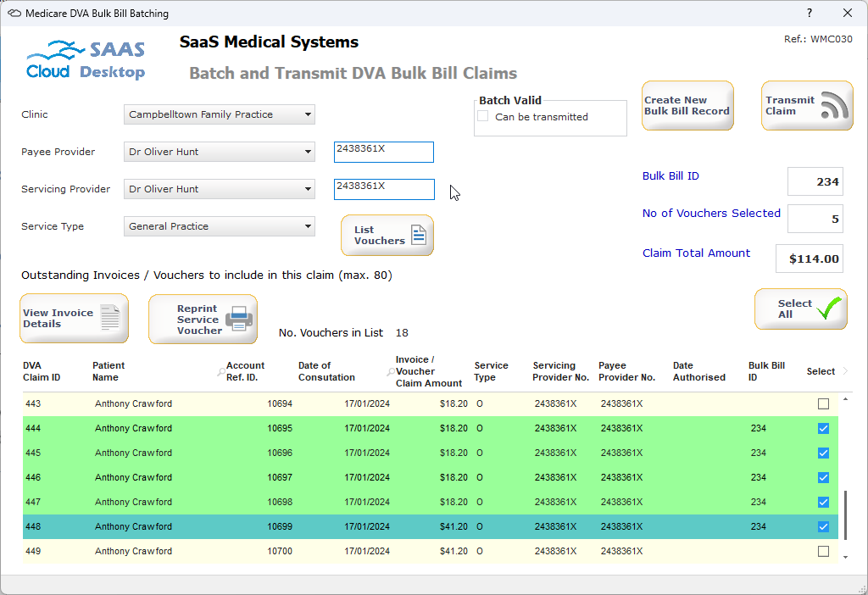This screenshot has width=868, height=595.
Task: Click the SAAS Cloud Desktop logo
Action: point(86,60)
